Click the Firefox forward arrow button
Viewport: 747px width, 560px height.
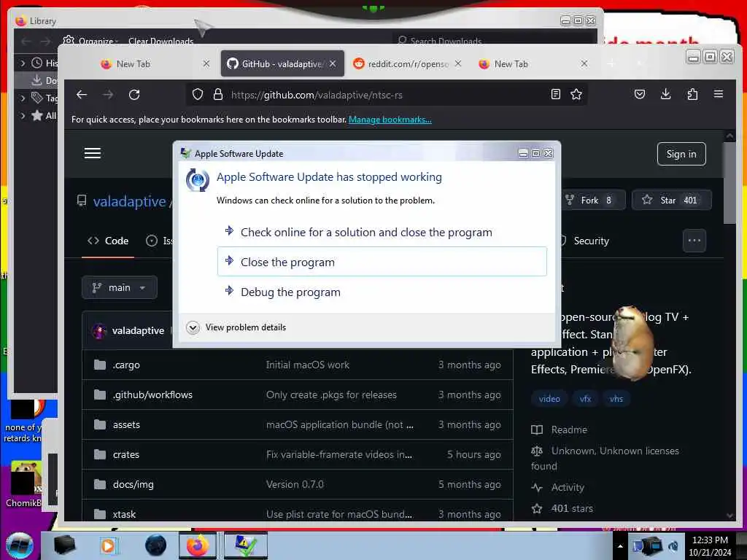click(108, 95)
